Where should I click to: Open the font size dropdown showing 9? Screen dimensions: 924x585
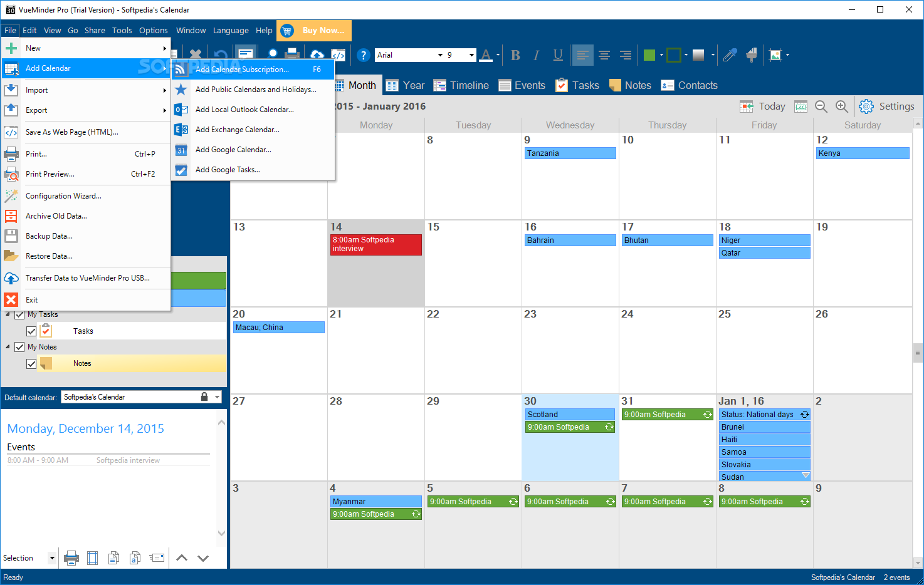click(x=471, y=55)
